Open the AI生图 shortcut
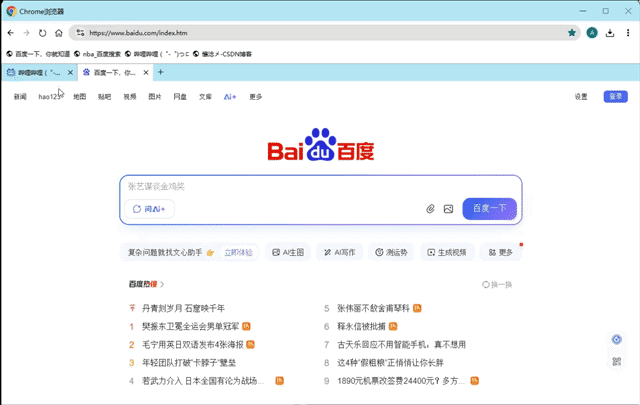Viewport: 640px width, 405px height. (x=288, y=253)
